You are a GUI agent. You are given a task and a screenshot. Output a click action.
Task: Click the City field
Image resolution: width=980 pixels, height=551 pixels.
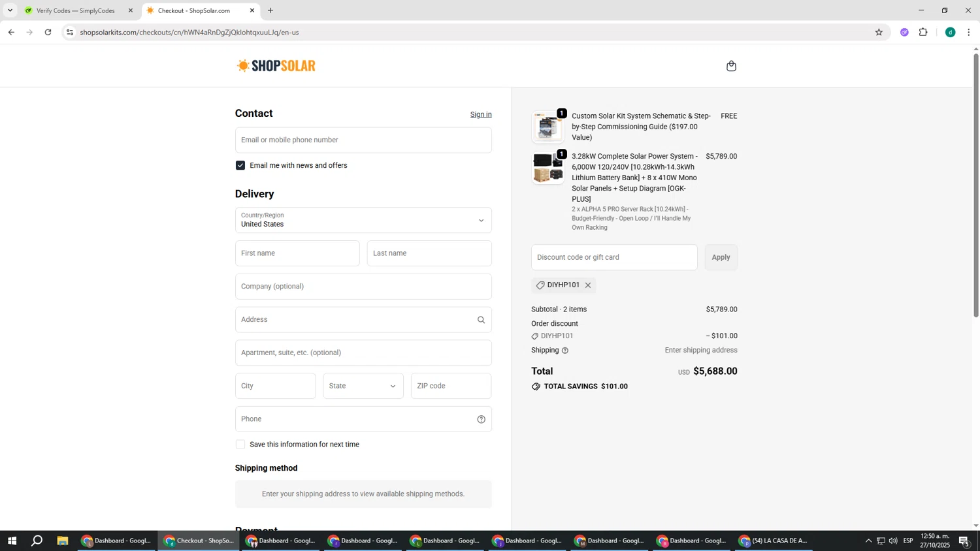(276, 386)
